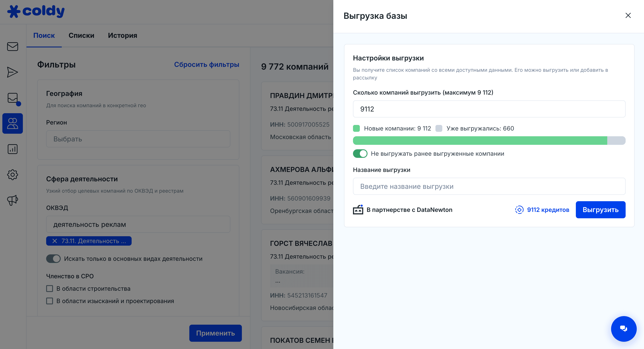Open the ГОРСТ ВЯЧЕСЛАВ company card title
This screenshot has width=644, height=349.
(301, 243)
